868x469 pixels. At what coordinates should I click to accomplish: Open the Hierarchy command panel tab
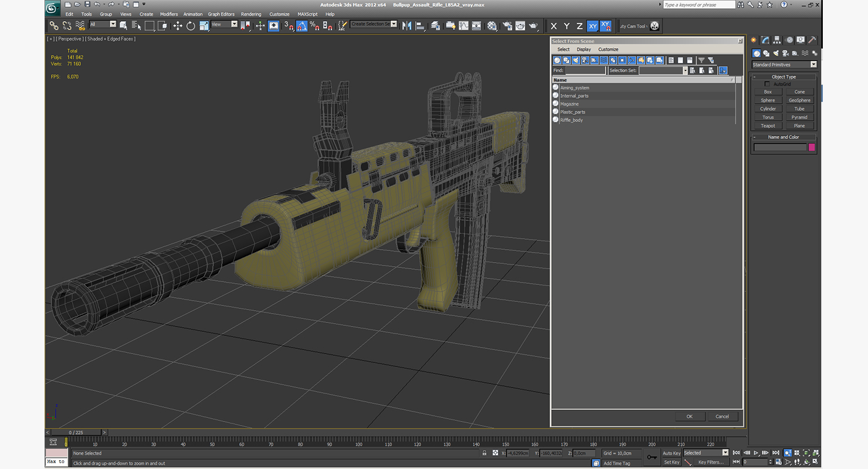(x=777, y=40)
